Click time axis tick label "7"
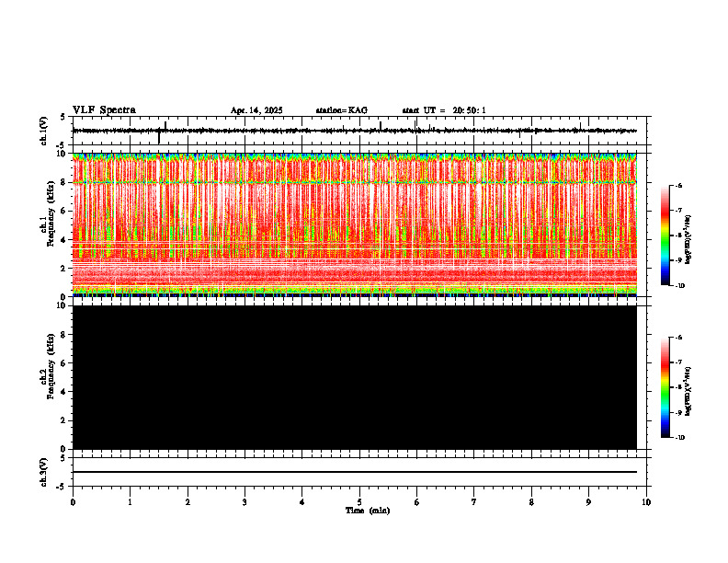Viewport: 728px width, 563px height. coord(474,502)
